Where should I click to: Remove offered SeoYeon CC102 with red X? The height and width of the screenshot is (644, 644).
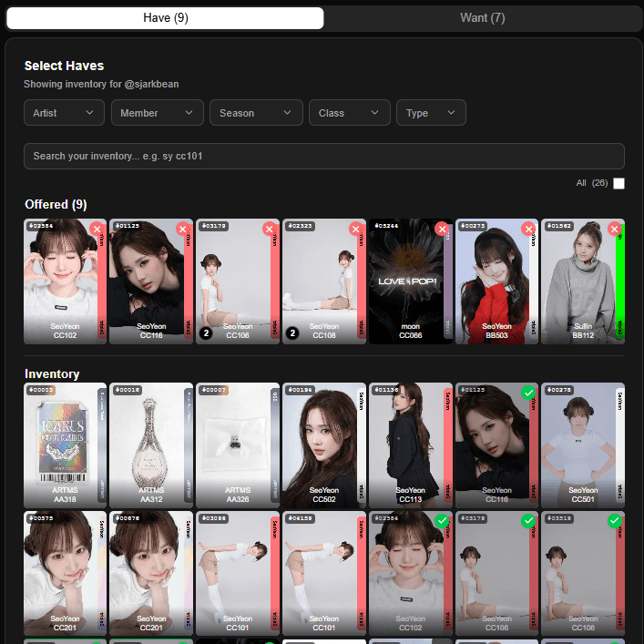point(97,229)
